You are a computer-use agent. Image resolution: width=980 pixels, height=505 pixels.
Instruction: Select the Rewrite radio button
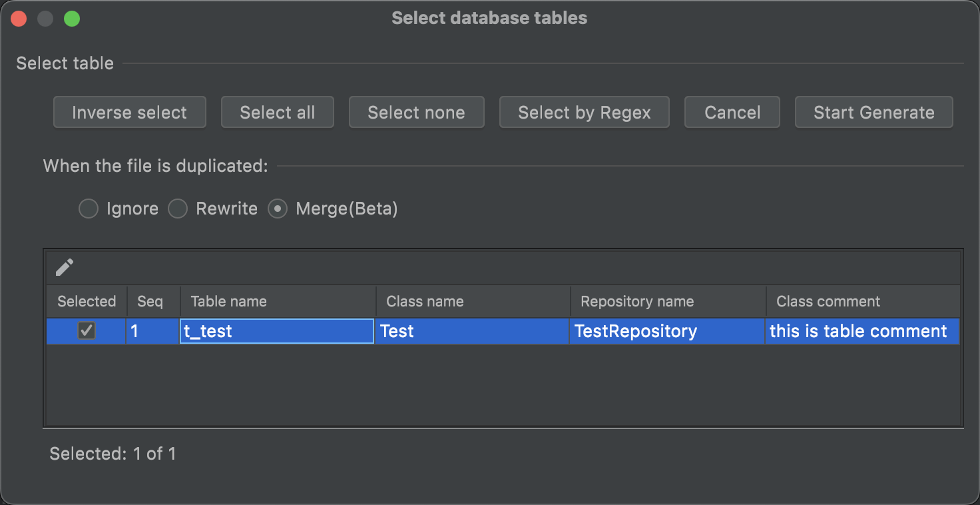pyautogui.click(x=178, y=209)
